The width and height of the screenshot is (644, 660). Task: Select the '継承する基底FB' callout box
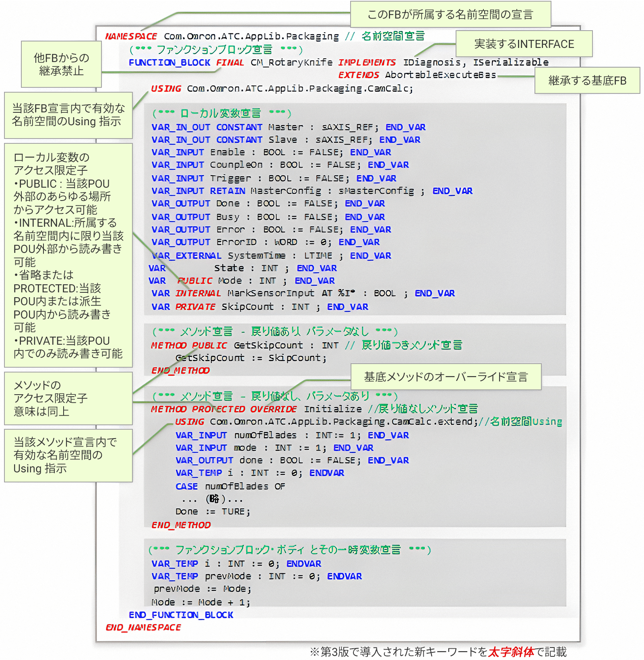click(587, 81)
